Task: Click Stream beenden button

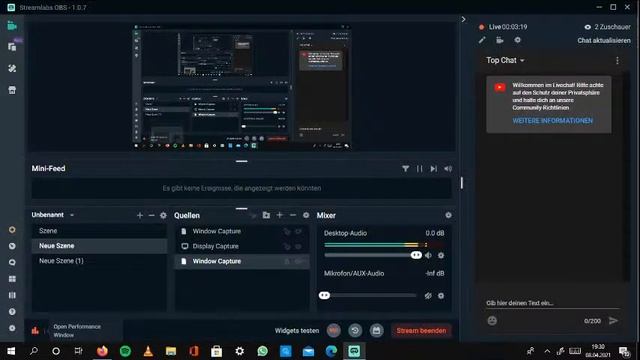Action: [x=421, y=331]
